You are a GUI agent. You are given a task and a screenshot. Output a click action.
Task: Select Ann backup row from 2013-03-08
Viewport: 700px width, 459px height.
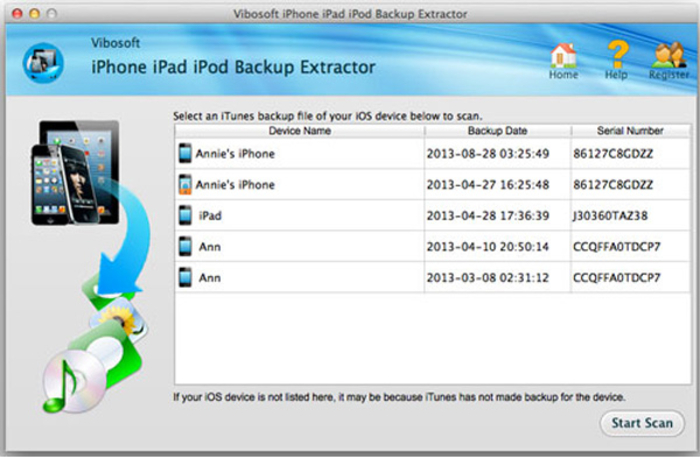click(x=432, y=277)
